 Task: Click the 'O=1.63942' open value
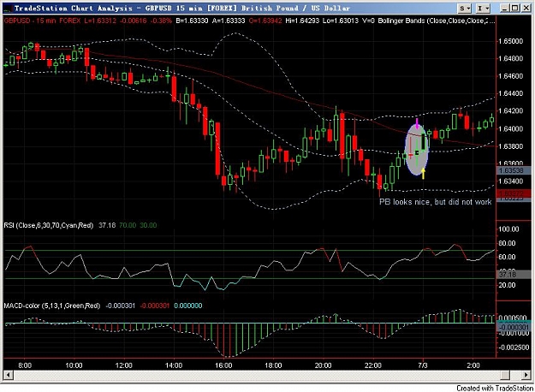pyautogui.click(x=265, y=21)
